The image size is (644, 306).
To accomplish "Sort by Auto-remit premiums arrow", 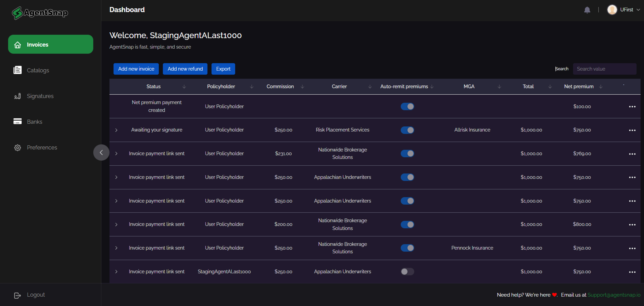I will pos(432,87).
